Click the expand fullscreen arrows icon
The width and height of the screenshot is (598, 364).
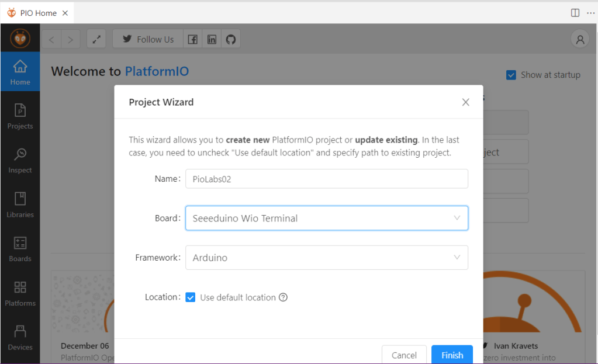[96, 40]
